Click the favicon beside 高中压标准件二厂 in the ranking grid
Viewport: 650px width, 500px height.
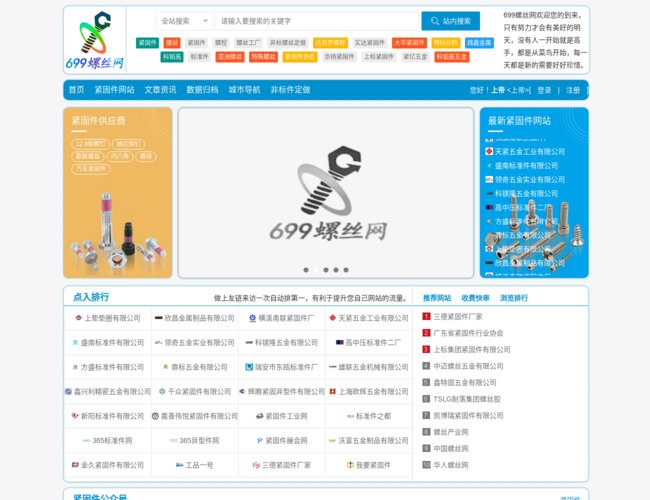point(340,342)
